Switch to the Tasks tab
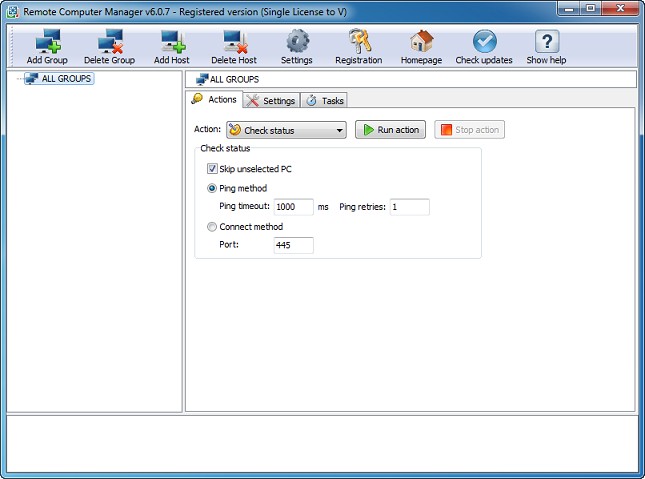The width and height of the screenshot is (645, 479). tap(325, 100)
